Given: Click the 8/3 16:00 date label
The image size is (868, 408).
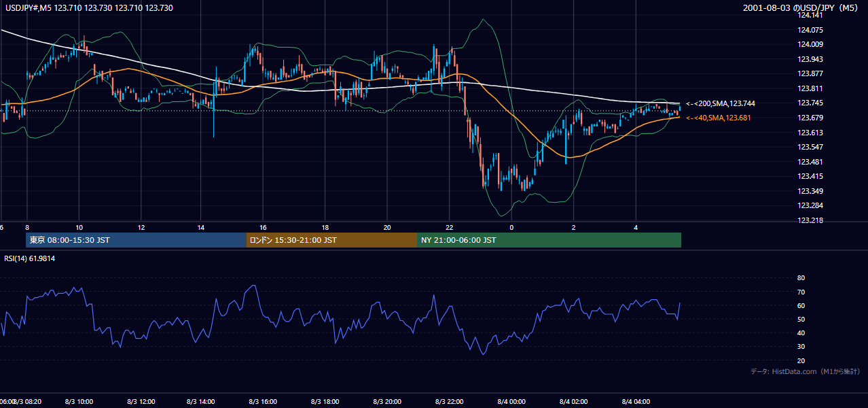Looking at the screenshot, I should (263, 401).
